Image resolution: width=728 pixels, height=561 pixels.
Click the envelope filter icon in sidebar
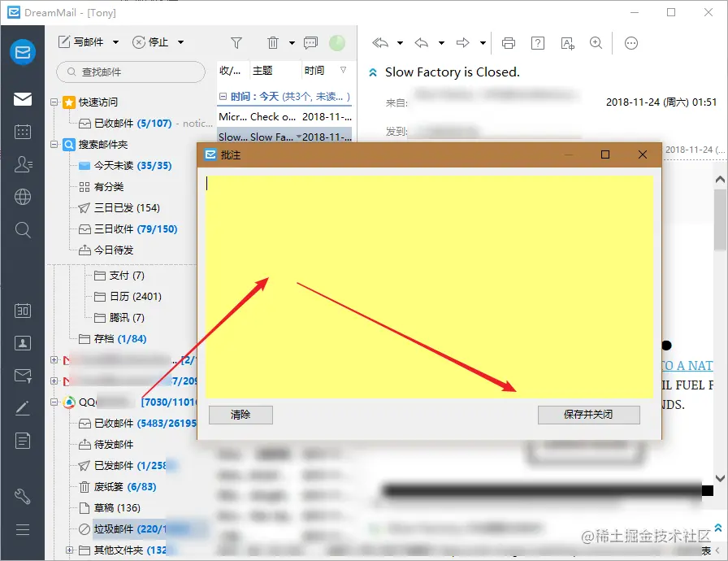[22, 376]
